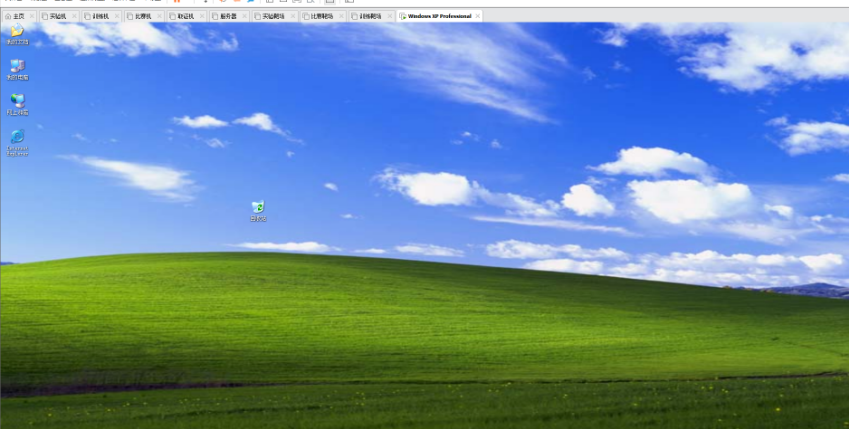Close the 实验机 tab
Screen dimensions: 849x429
coord(74,16)
